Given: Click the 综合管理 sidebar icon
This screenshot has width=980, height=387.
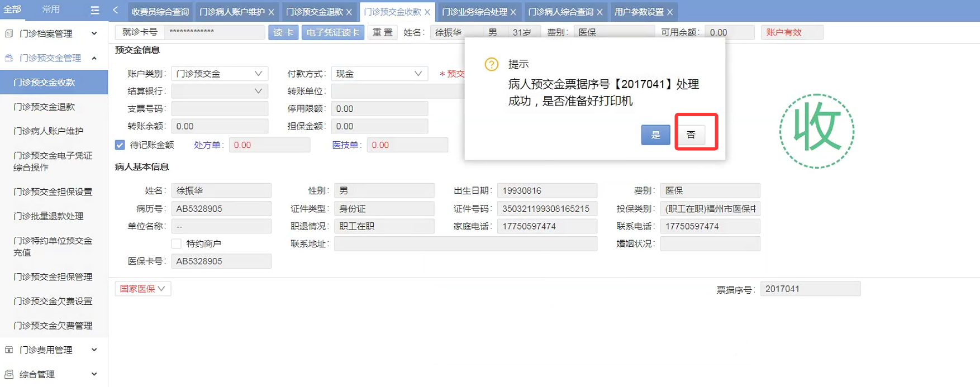Looking at the screenshot, I should 9,374.
